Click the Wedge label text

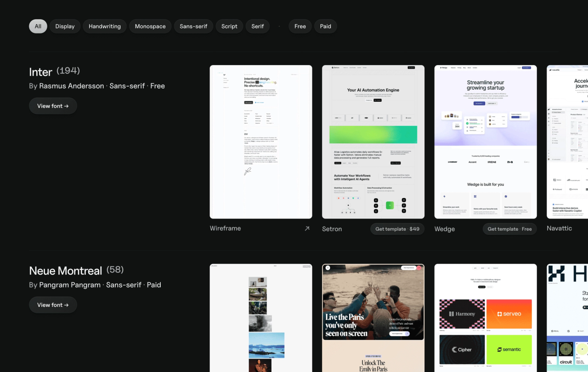(x=445, y=229)
